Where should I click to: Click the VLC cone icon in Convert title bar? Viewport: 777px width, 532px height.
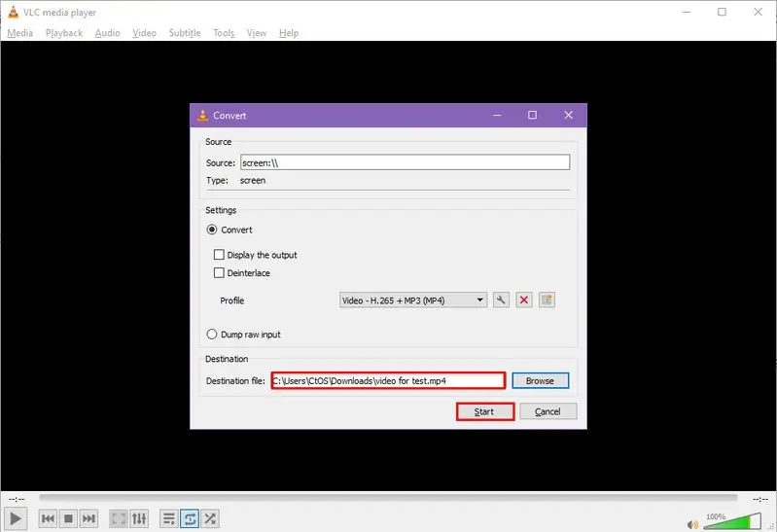click(x=202, y=115)
